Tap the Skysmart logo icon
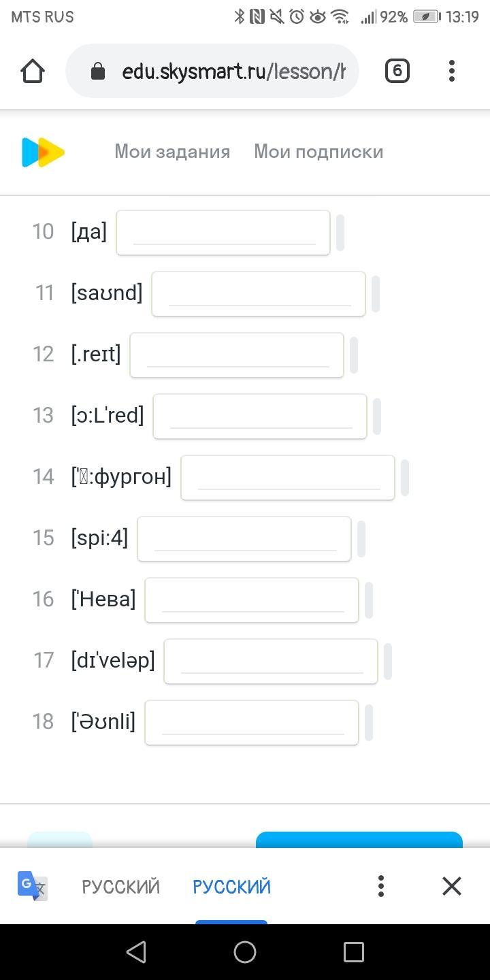Image resolution: width=490 pixels, height=980 pixels. [x=43, y=152]
